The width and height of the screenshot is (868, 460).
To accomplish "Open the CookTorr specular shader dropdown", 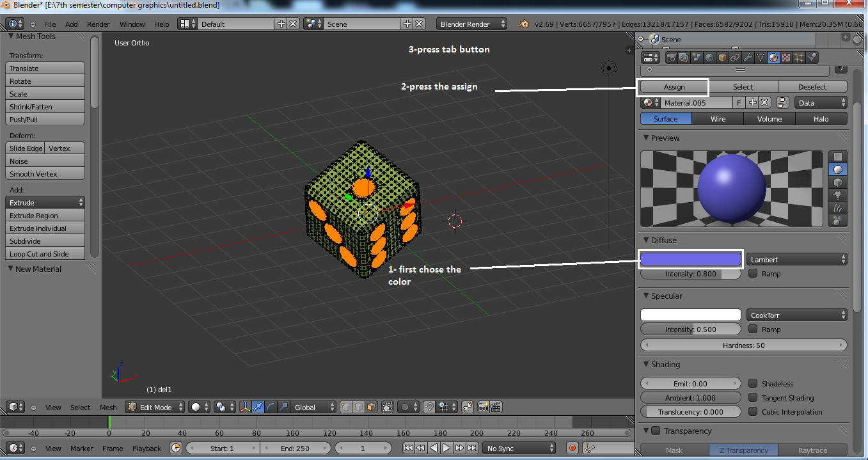I will pos(797,315).
